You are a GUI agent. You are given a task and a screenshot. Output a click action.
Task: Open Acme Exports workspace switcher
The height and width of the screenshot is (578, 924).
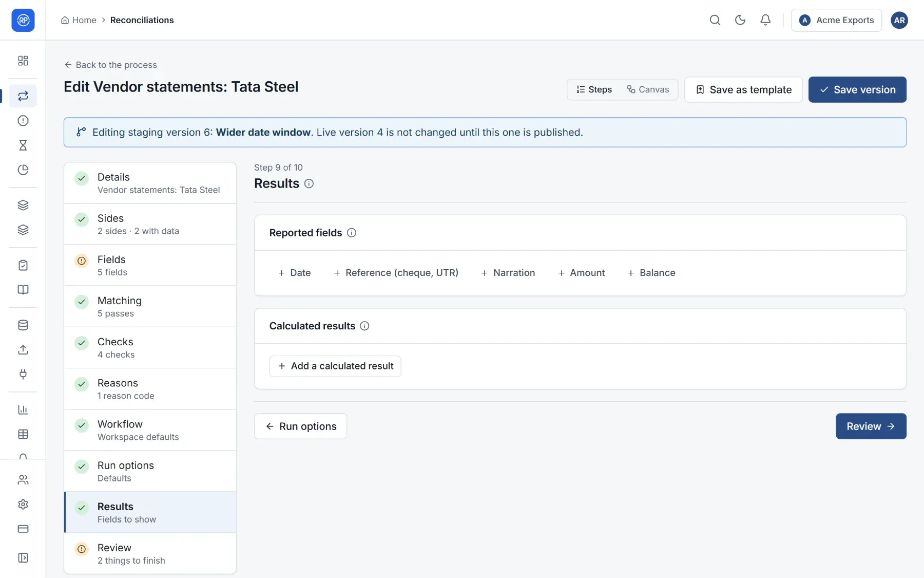click(x=836, y=20)
